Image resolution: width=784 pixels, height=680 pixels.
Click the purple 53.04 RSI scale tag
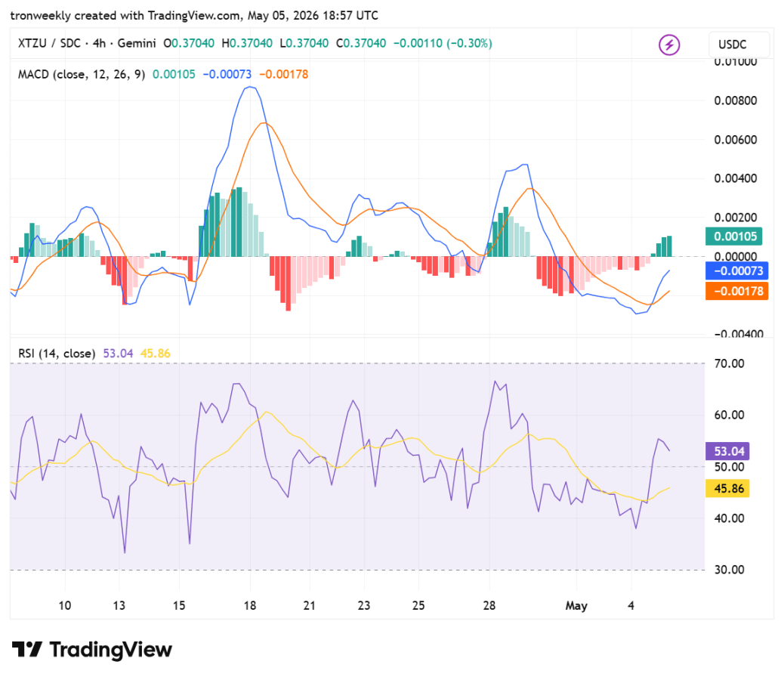tap(727, 451)
